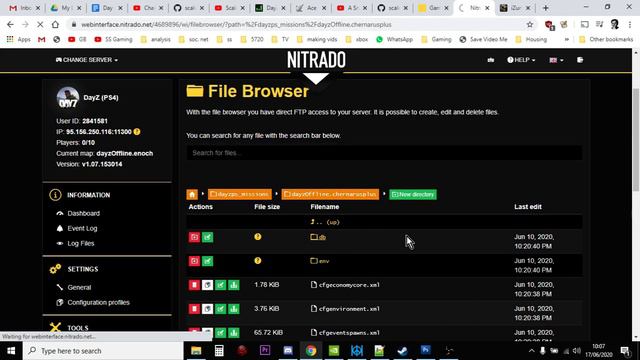This screenshot has width=640, height=360.
Task: Bookmark this page with the star icon
Action: click(530, 24)
